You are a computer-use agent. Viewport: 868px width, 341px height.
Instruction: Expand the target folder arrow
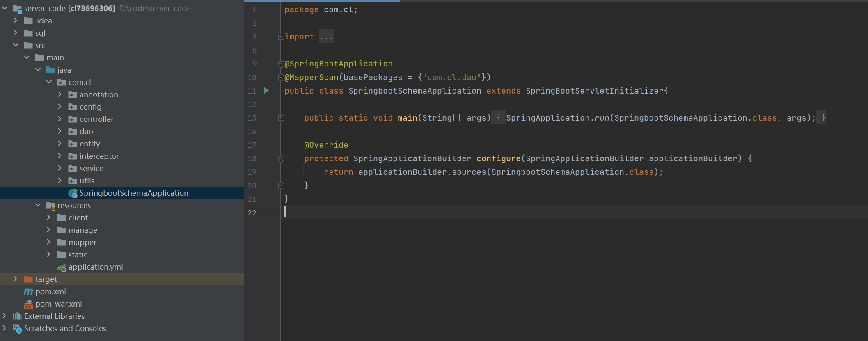coord(15,279)
